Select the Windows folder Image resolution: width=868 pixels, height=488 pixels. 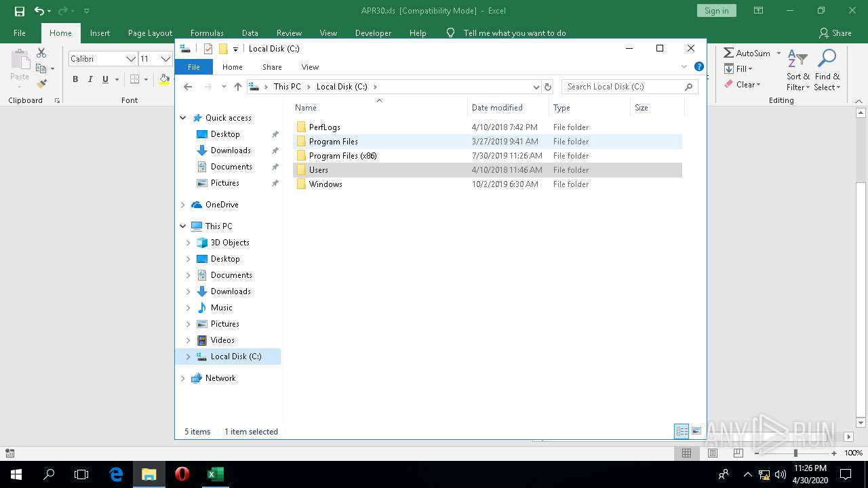click(x=325, y=184)
